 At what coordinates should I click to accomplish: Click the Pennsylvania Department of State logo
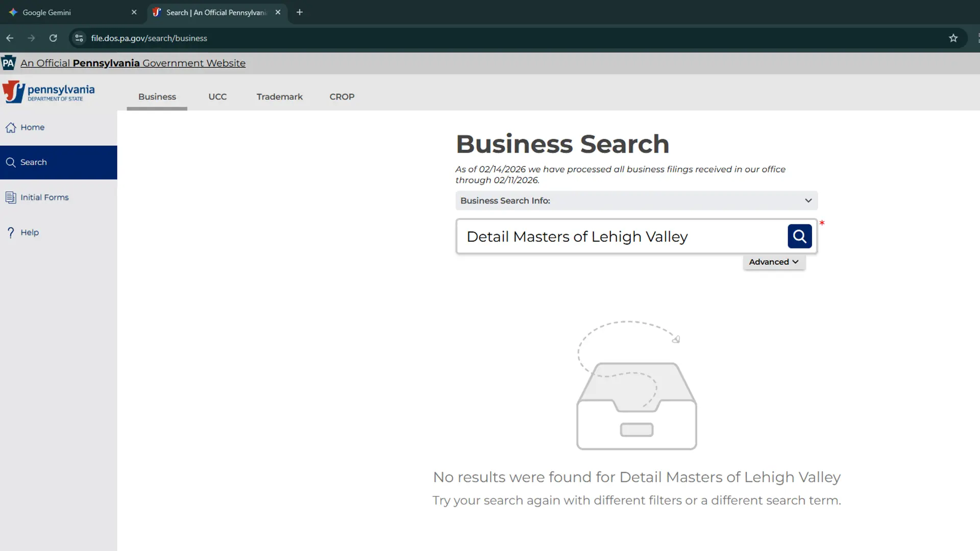pos(48,92)
